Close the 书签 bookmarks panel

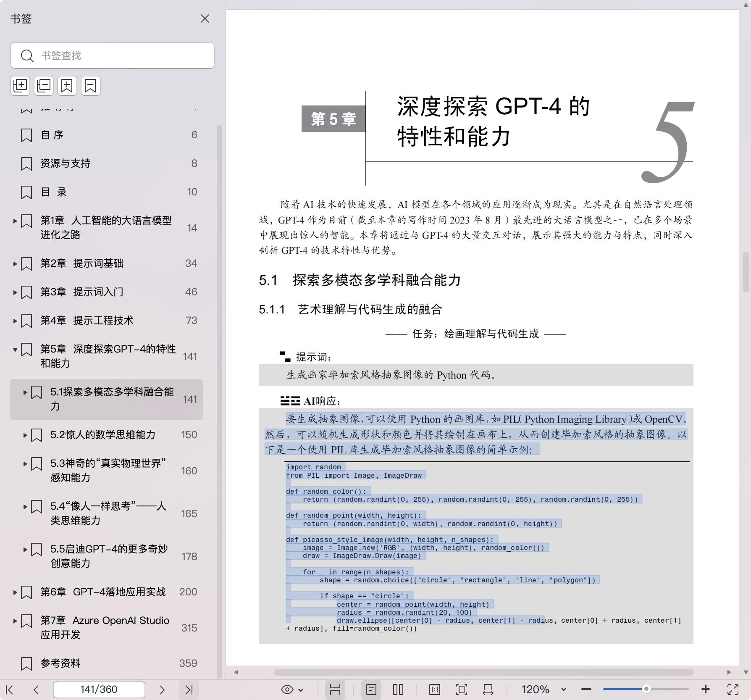coord(205,18)
